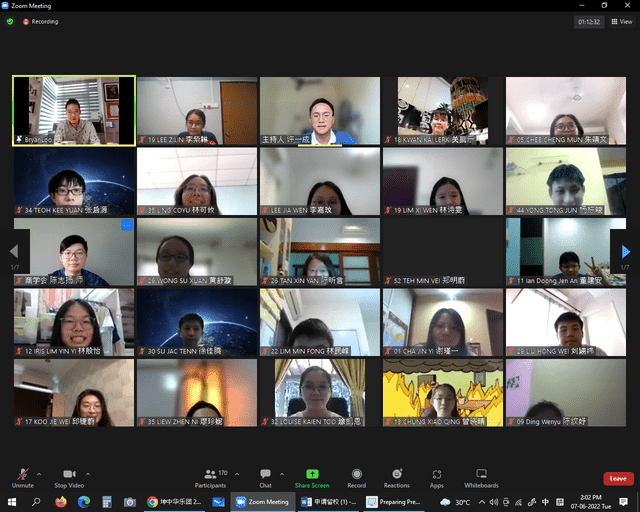The width and height of the screenshot is (640, 512).
Task: Open more options on 商学会 video tile
Action: pyautogui.click(x=127, y=225)
